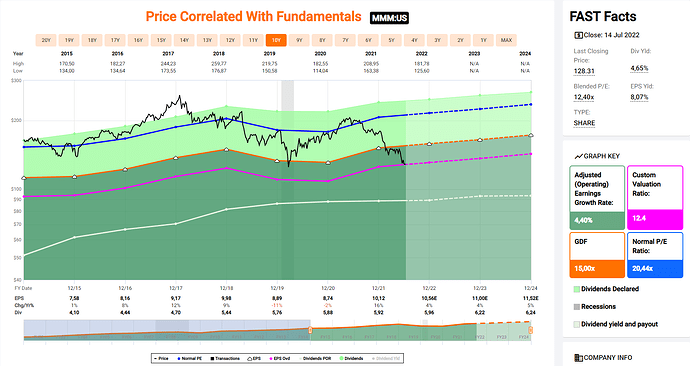Viewport: 690px width, 366px height.
Task: Click the dollar icon beside Close date
Action: pyautogui.click(x=578, y=35)
